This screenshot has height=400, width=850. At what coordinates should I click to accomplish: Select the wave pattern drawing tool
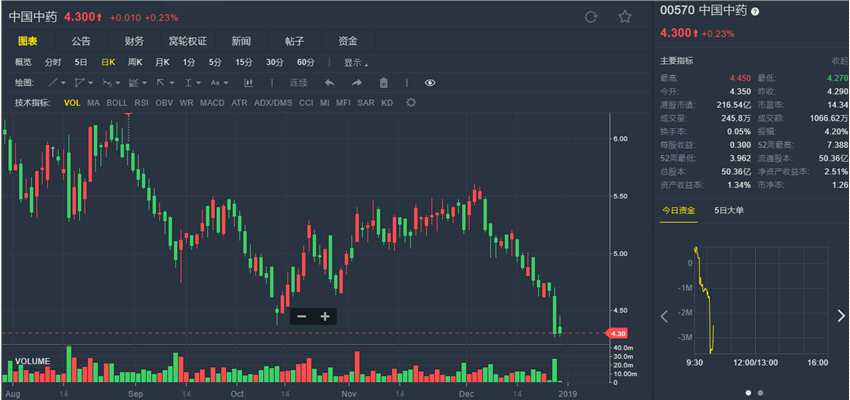[x=107, y=83]
